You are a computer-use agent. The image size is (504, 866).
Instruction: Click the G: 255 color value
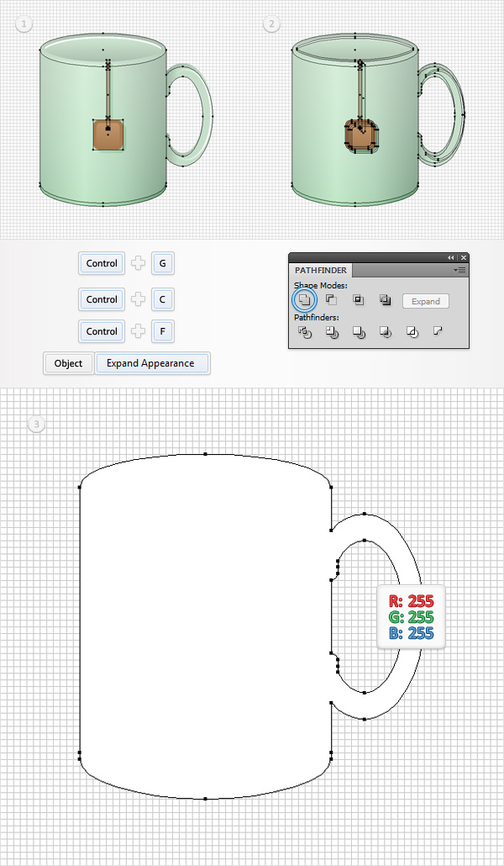pyautogui.click(x=412, y=617)
